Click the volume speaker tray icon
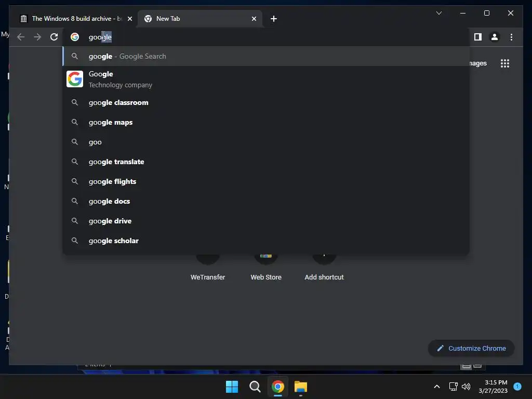 pyautogui.click(x=466, y=387)
